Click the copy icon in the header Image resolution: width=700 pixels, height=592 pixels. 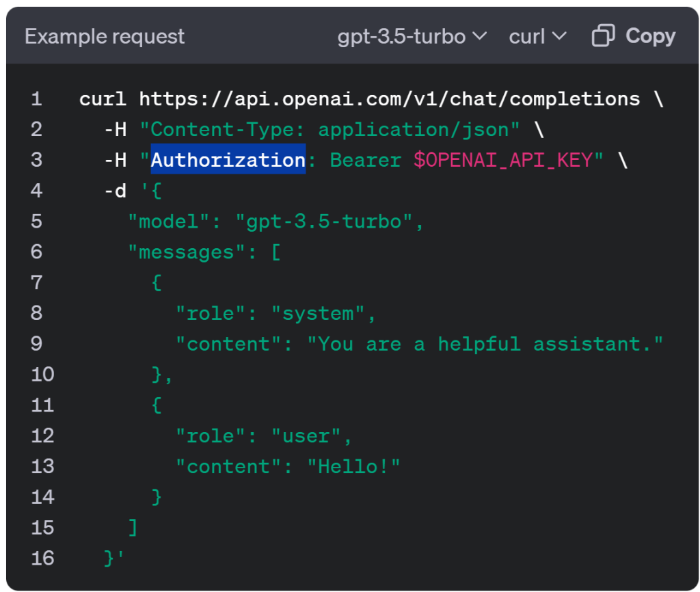tap(603, 36)
